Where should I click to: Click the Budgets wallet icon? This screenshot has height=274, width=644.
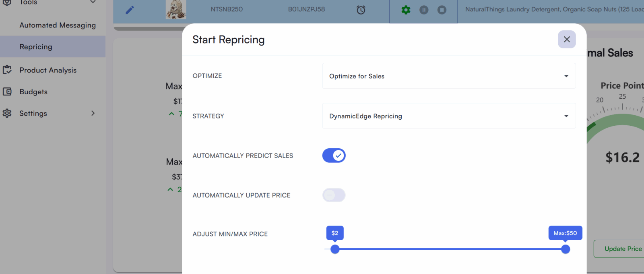click(x=7, y=92)
